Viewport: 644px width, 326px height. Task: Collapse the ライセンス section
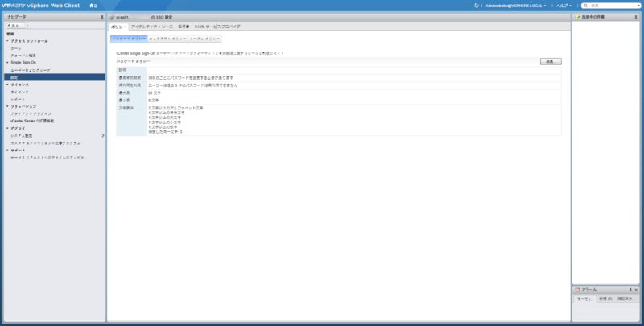point(7,85)
